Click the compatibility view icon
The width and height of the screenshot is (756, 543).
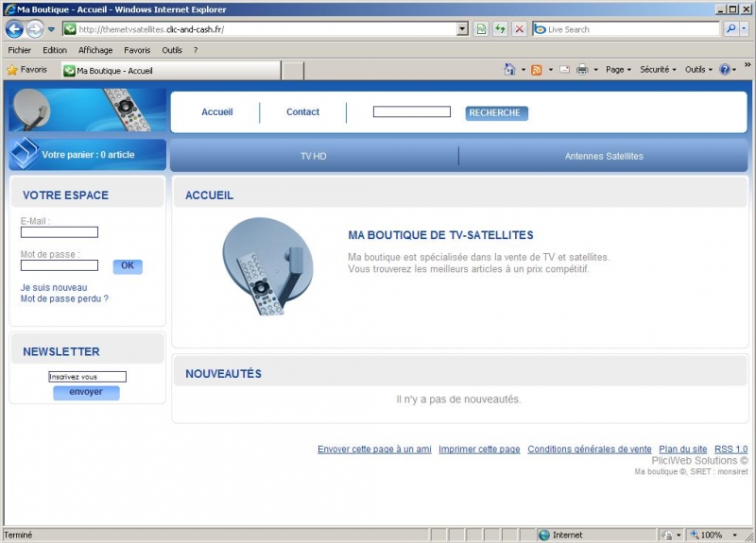pos(481,29)
